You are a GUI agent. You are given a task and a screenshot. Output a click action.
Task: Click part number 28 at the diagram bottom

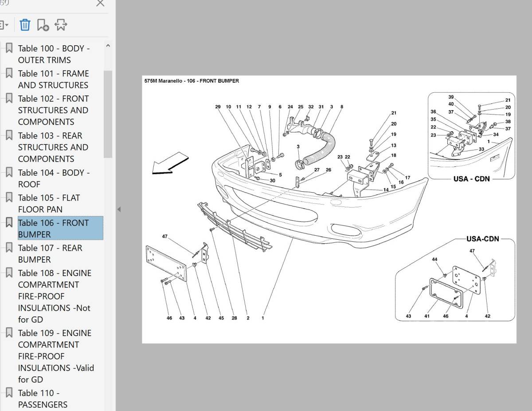pos(234,318)
